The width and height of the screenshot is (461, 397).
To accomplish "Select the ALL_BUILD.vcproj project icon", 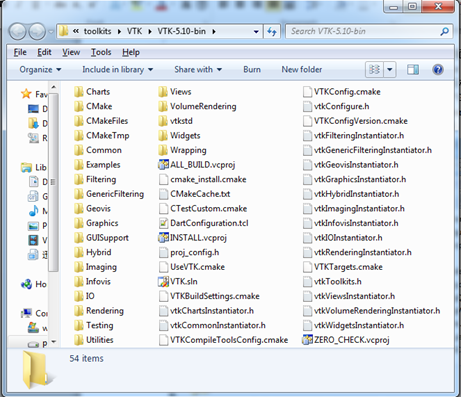I will [163, 165].
